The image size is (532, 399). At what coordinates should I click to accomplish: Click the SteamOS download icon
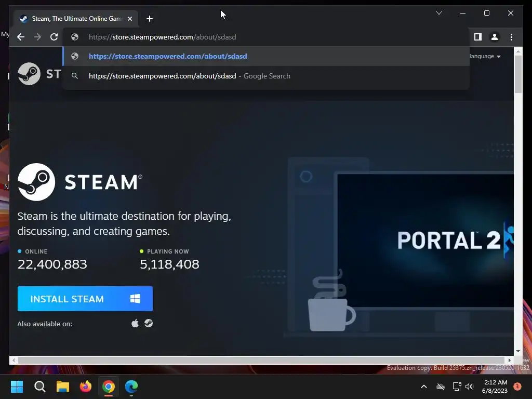[x=148, y=323]
